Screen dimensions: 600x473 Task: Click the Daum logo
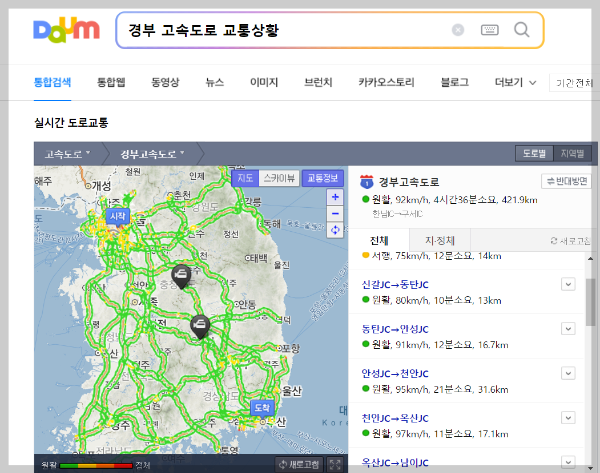pos(67,30)
